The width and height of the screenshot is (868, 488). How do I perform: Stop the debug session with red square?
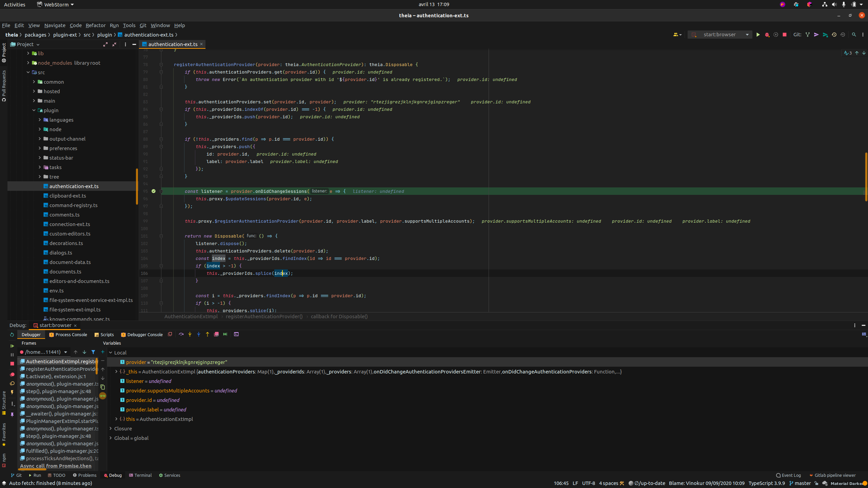12,364
